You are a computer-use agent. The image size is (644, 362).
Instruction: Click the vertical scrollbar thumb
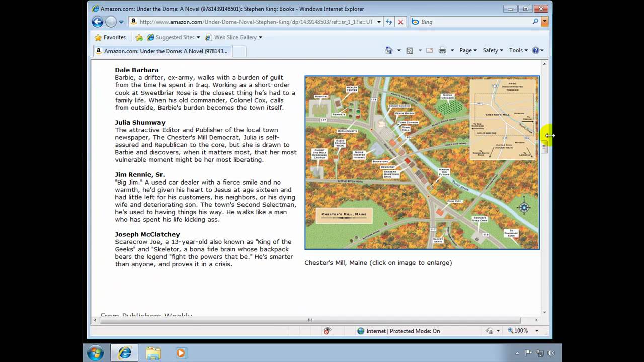tap(544, 147)
